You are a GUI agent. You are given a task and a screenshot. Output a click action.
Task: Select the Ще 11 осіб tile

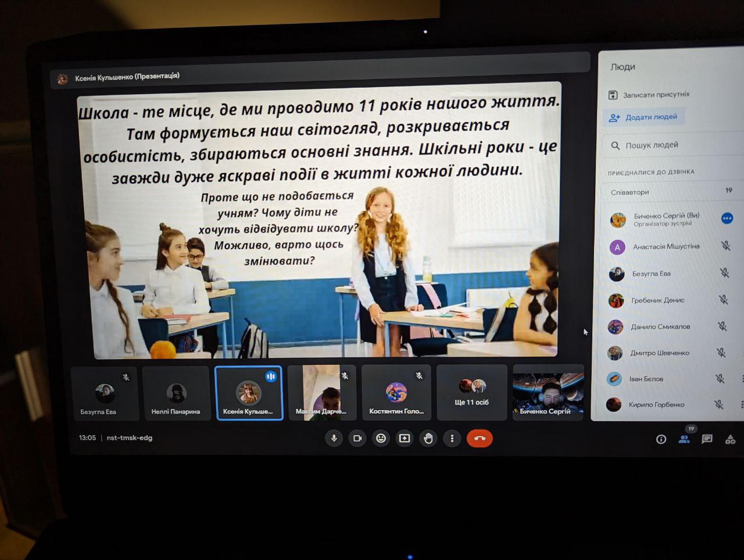click(x=471, y=393)
